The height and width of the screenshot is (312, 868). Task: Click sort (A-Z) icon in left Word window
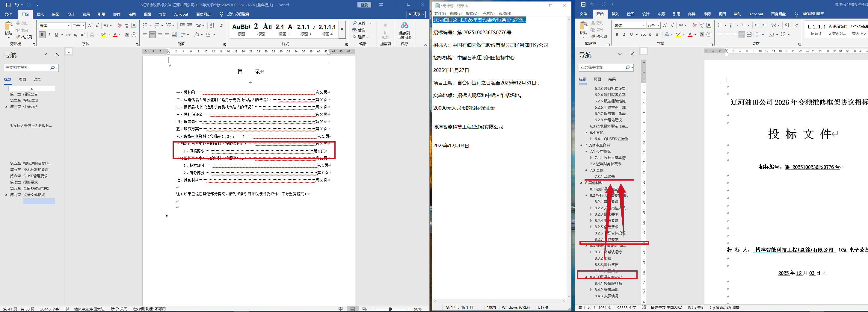pyautogui.click(x=212, y=25)
